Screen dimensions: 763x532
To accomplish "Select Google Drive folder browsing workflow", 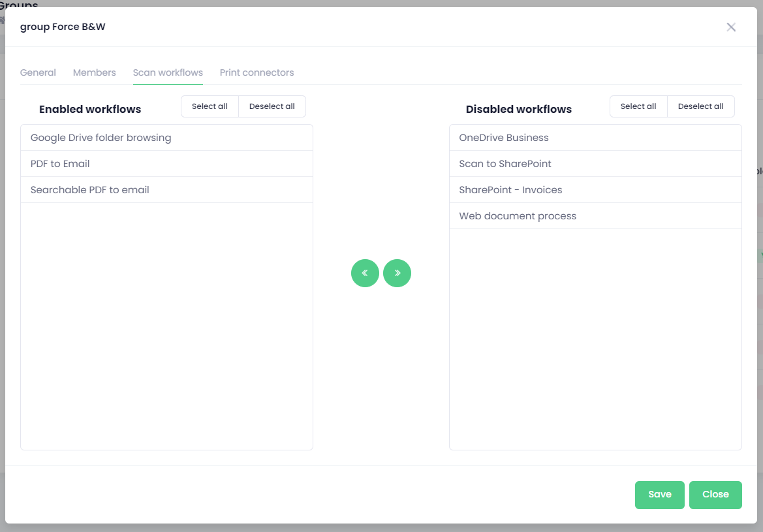I will tap(166, 138).
